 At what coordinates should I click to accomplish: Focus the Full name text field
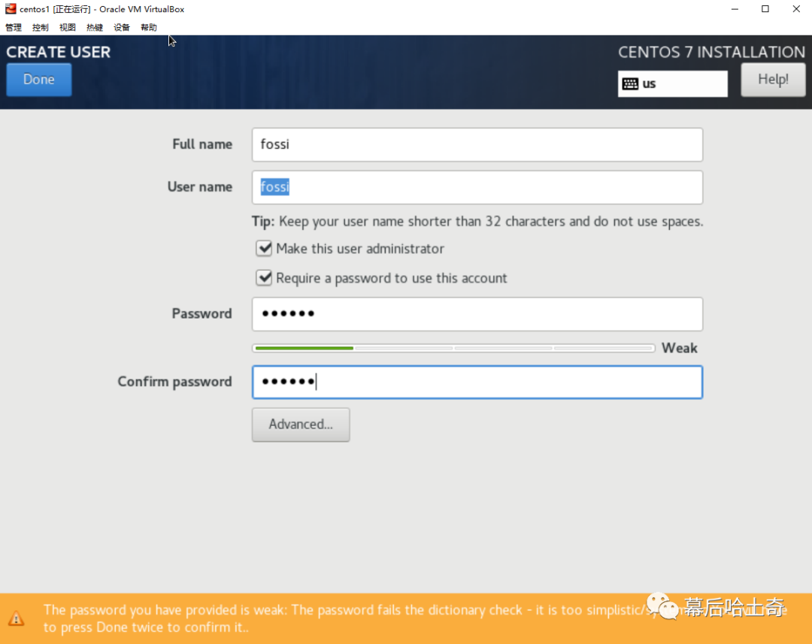pos(477,144)
